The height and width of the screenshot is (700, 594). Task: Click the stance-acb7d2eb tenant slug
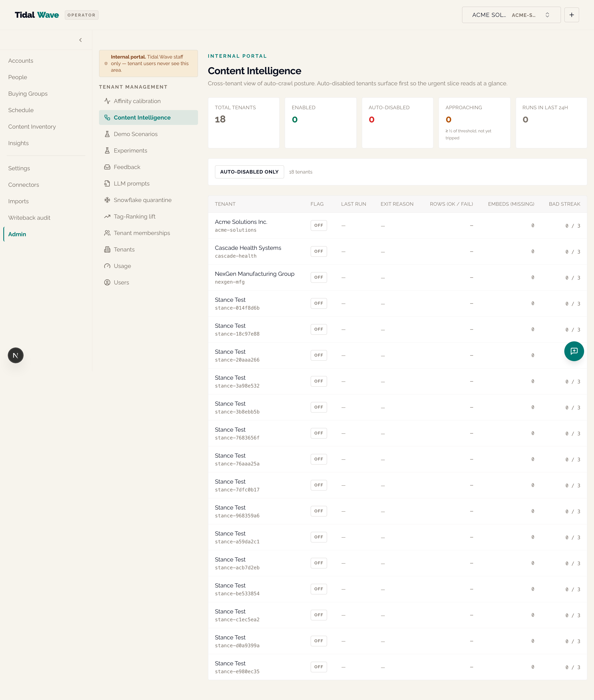237,567
